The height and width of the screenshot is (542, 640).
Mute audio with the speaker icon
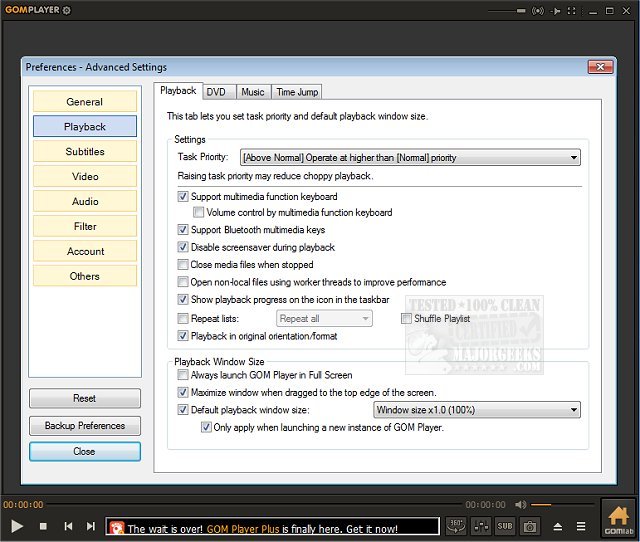pos(520,505)
